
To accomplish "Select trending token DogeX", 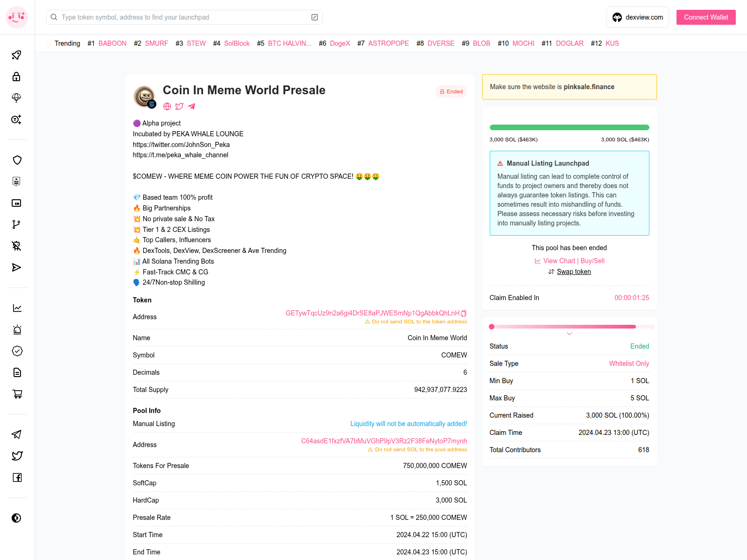I will [340, 43].
